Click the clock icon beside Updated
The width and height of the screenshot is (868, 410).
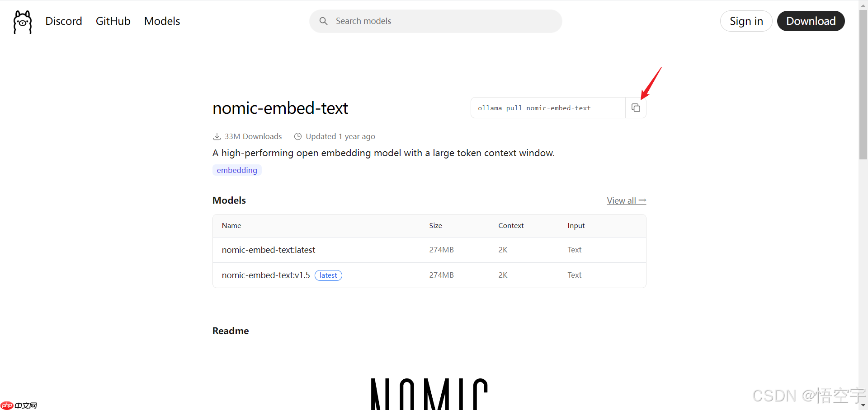click(298, 136)
